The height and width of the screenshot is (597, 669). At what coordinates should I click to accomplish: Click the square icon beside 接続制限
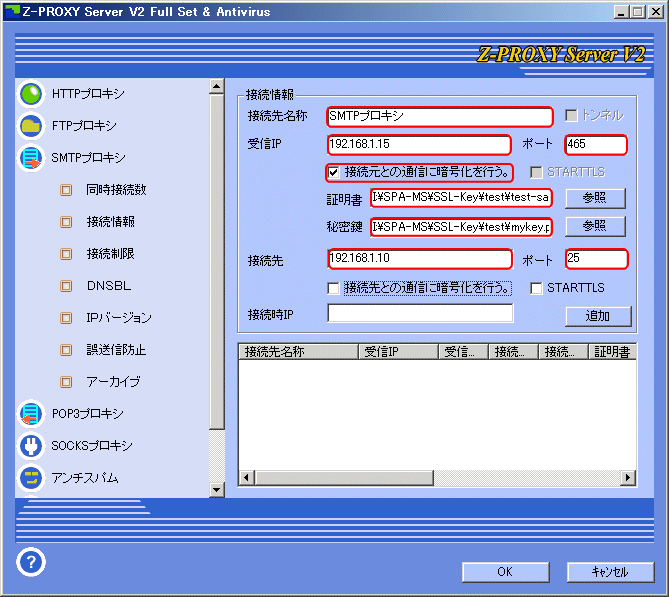point(66,254)
